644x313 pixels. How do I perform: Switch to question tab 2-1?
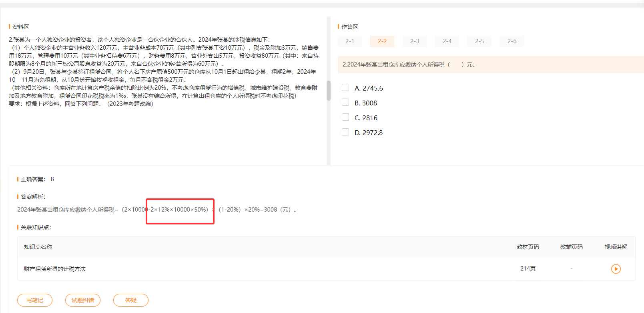point(350,41)
